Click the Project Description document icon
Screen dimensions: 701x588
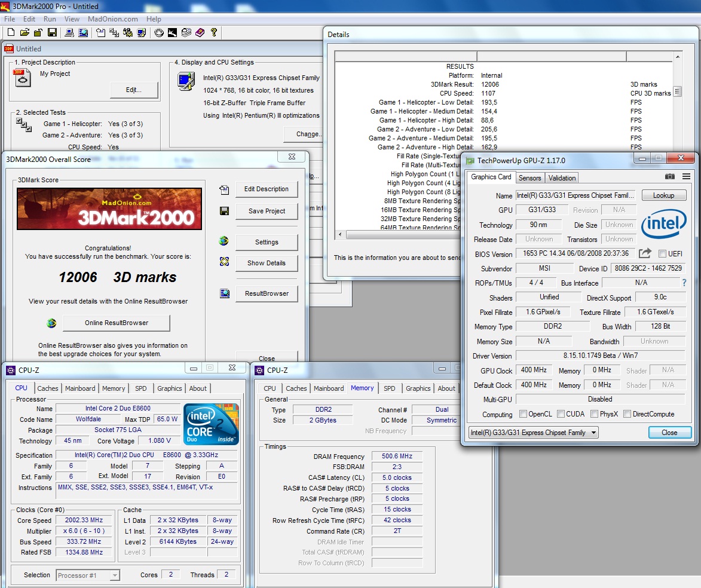[22, 78]
